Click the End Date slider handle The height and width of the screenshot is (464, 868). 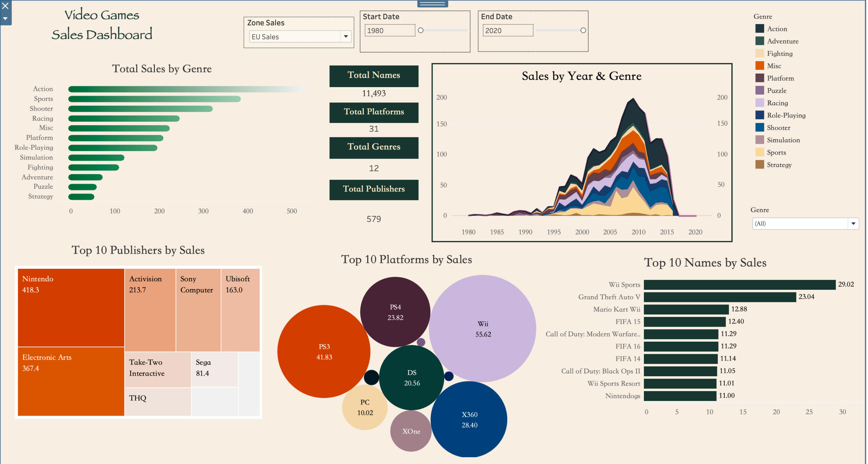pyautogui.click(x=583, y=31)
